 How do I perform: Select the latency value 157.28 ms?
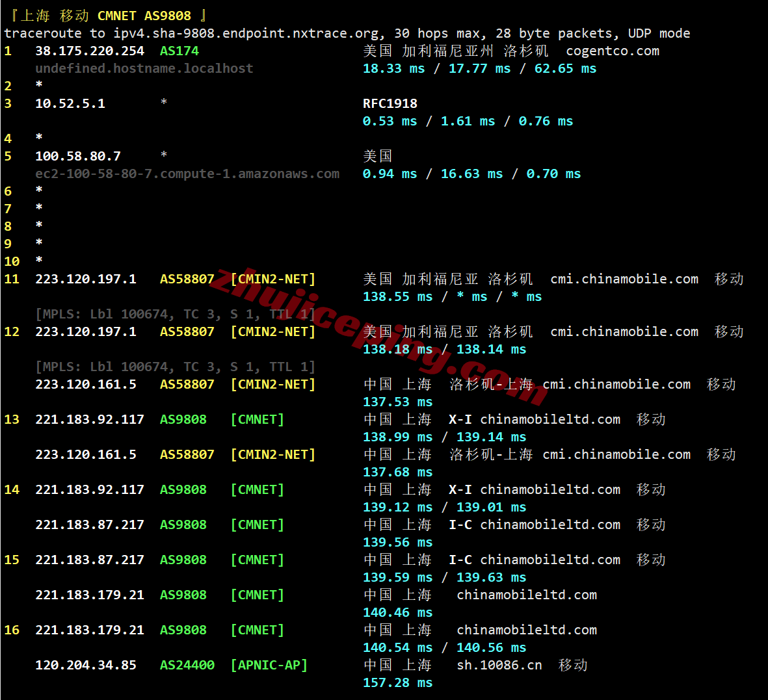pos(398,683)
